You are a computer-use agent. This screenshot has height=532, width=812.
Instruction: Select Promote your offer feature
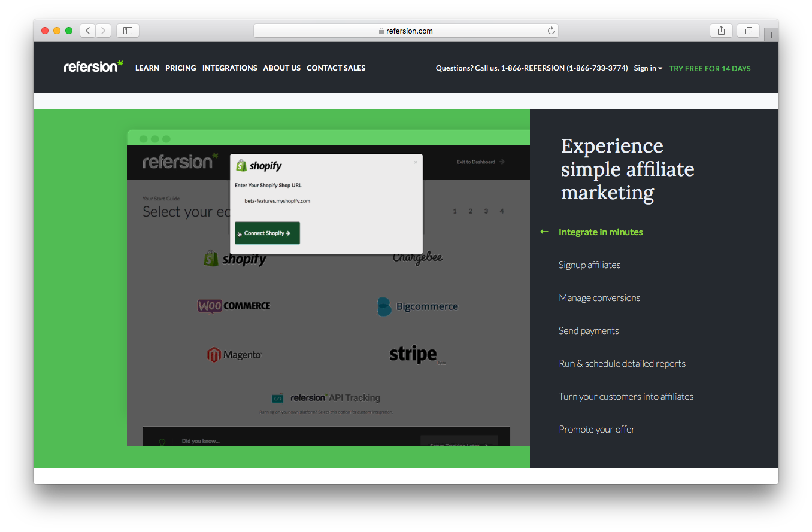point(597,430)
